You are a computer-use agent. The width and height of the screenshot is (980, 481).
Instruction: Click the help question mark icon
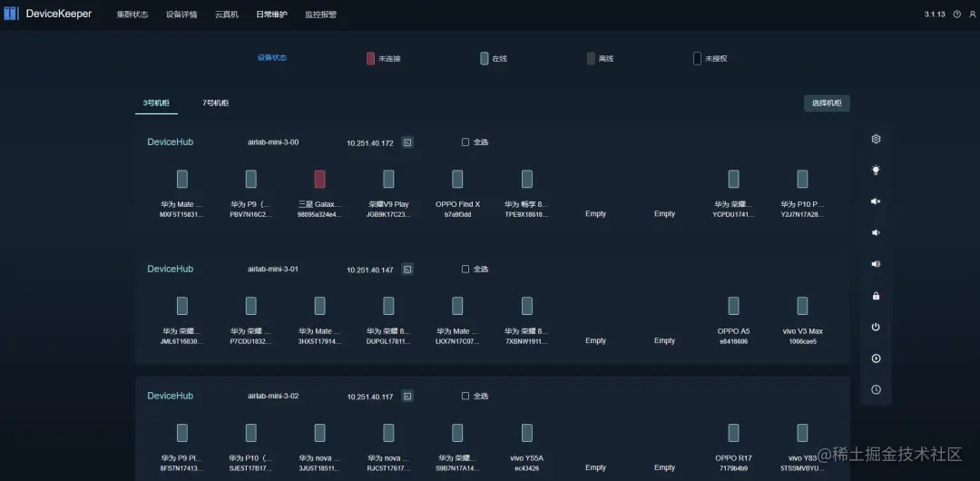coord(957,15)
